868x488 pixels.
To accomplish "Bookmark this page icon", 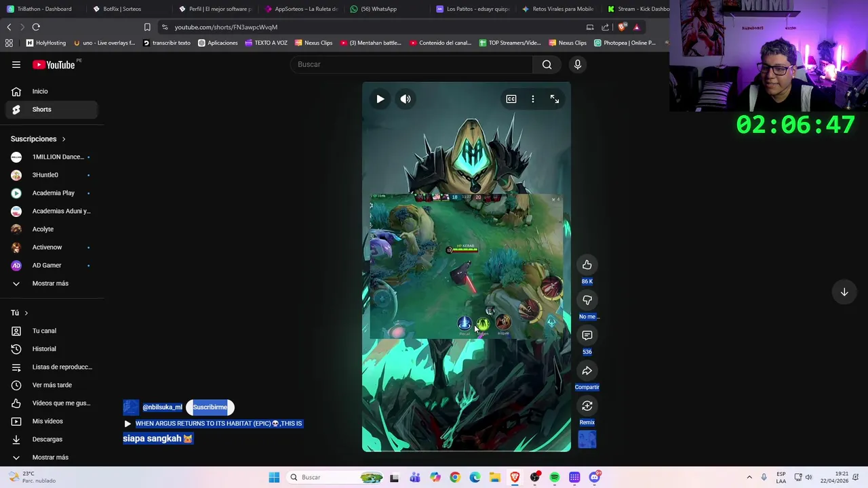I will coord(147,27).
